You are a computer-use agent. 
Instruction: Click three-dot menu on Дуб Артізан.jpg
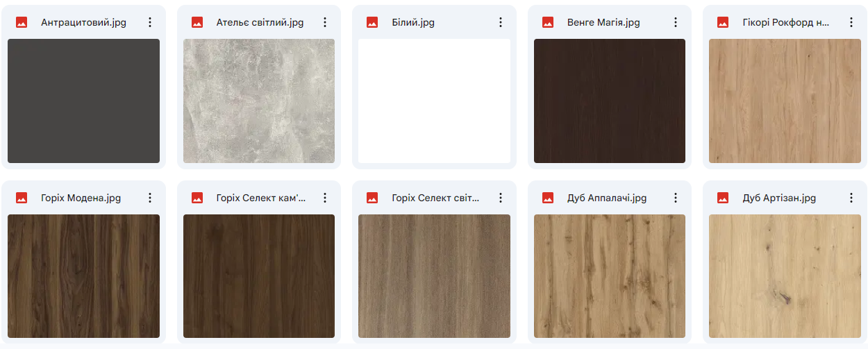pos(851,198)
